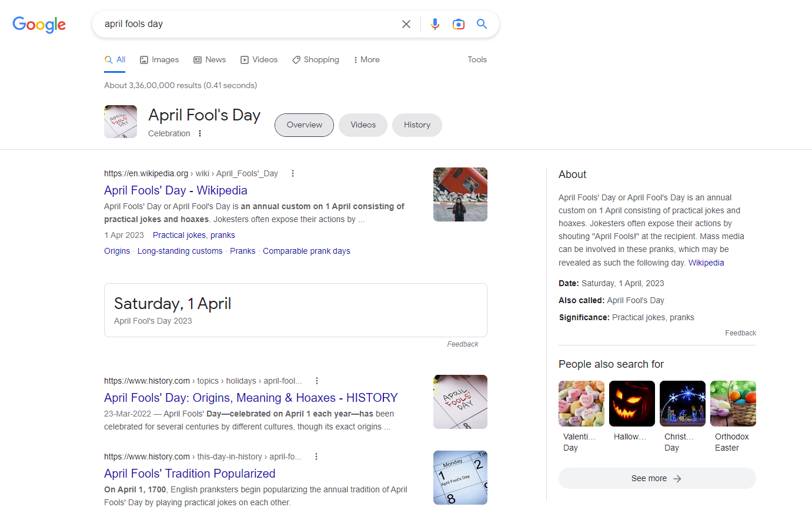Click the history.com this-day-in-history breadcrumb
The height and width of the screenshot is (517, 812).
click(202, 456)
